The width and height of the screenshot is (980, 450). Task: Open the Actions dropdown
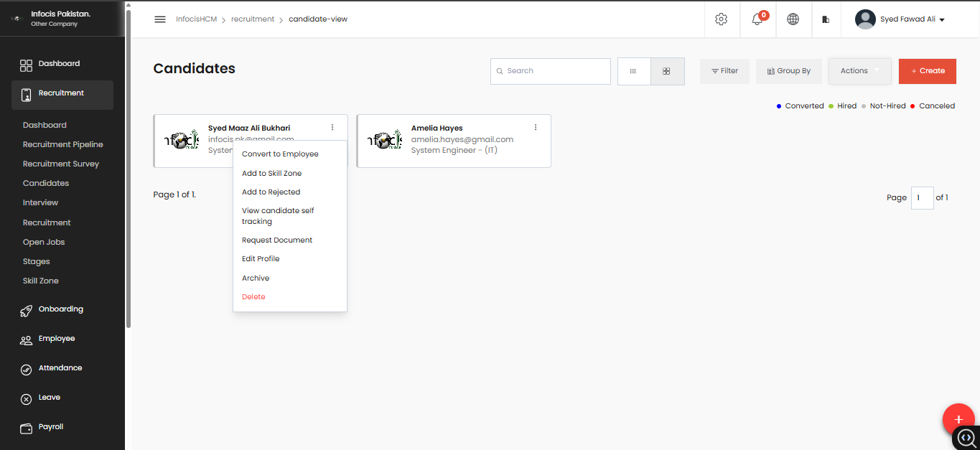(x=859, y=71)
